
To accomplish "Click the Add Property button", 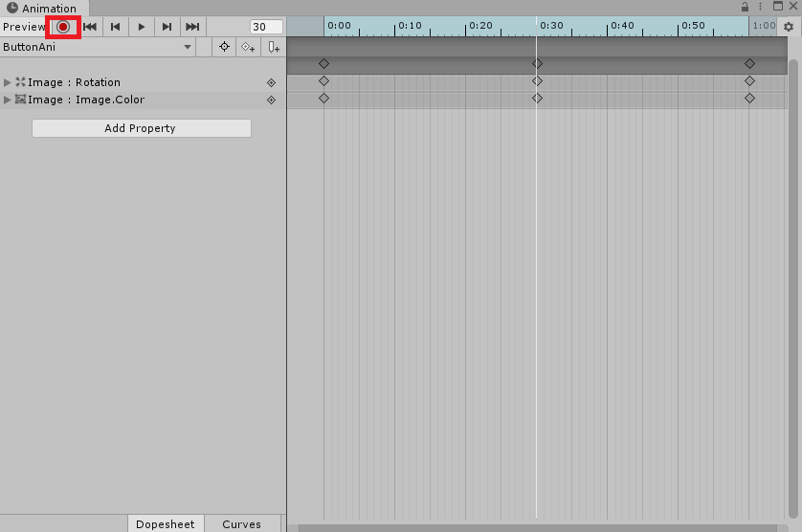I will [x=142, y=128].
